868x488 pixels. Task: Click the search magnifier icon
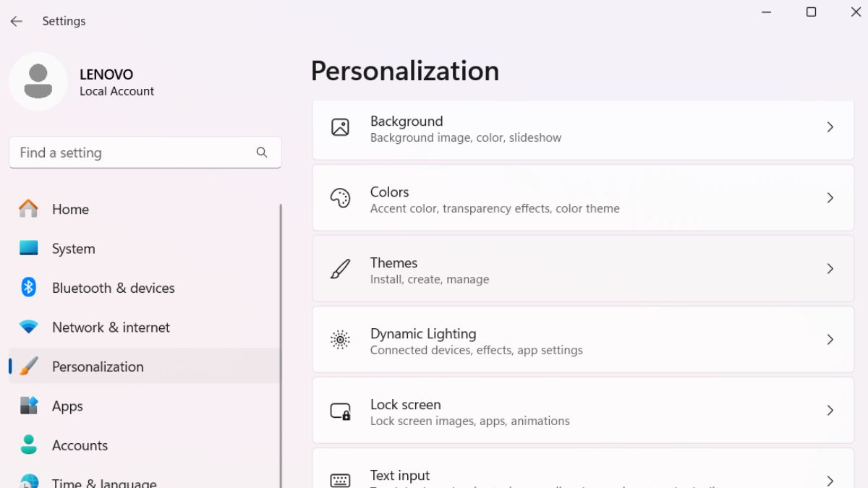click(x=262, y=153)
